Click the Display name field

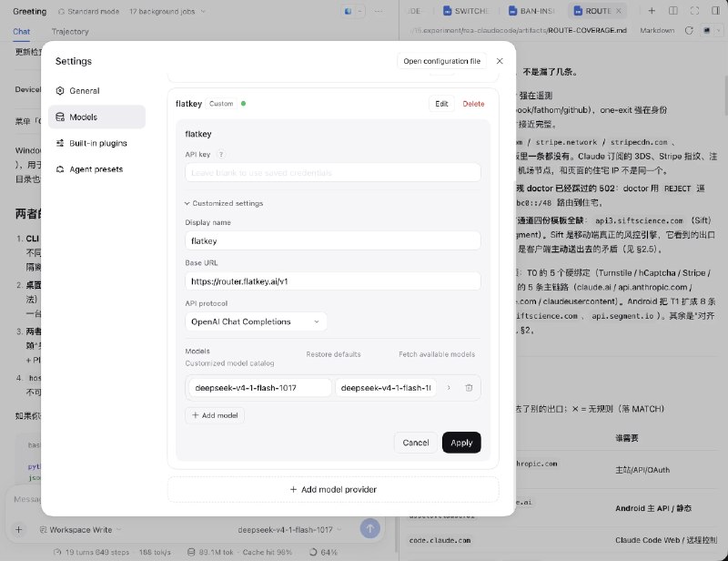333,240
